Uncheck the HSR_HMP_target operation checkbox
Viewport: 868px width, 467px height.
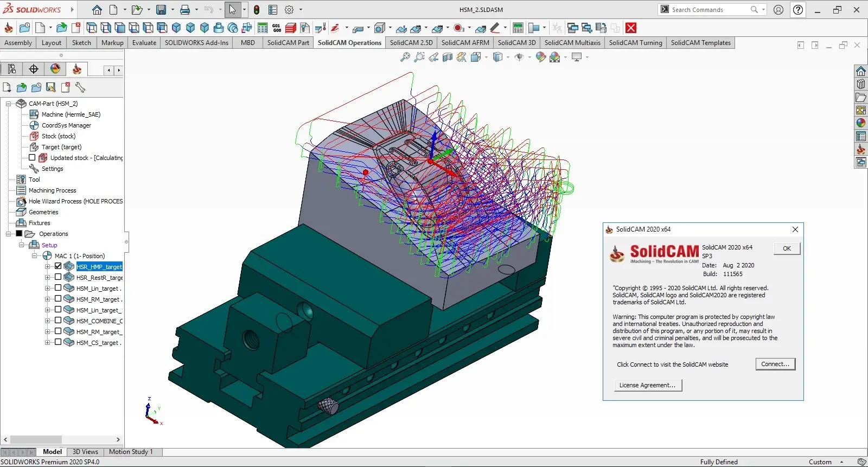(58, 266)
